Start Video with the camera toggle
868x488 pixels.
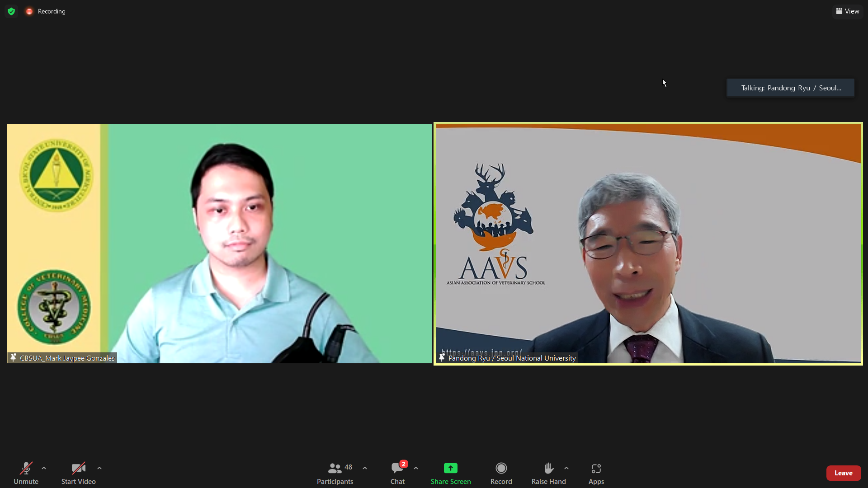(78, 468)
